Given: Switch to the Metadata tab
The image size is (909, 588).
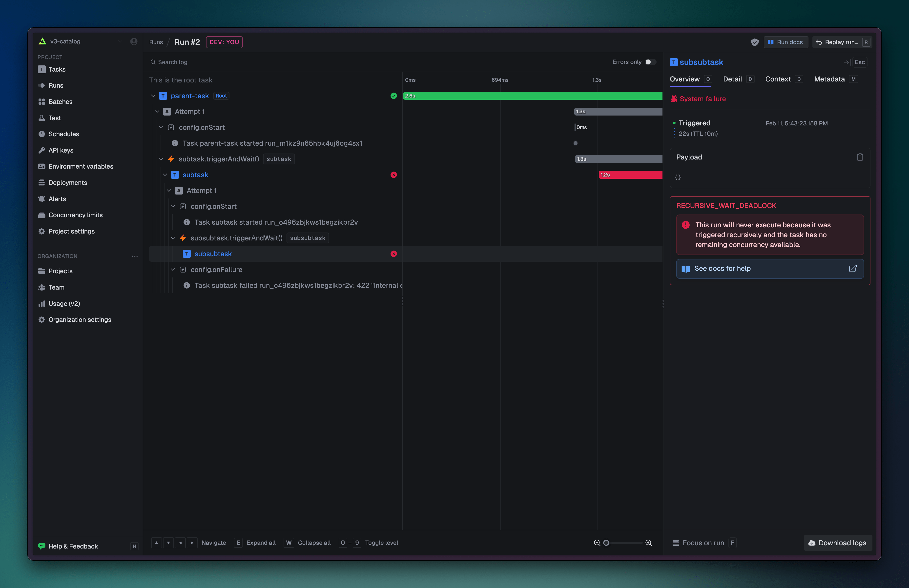Looking at the screenshot, I should pos(836,79).
